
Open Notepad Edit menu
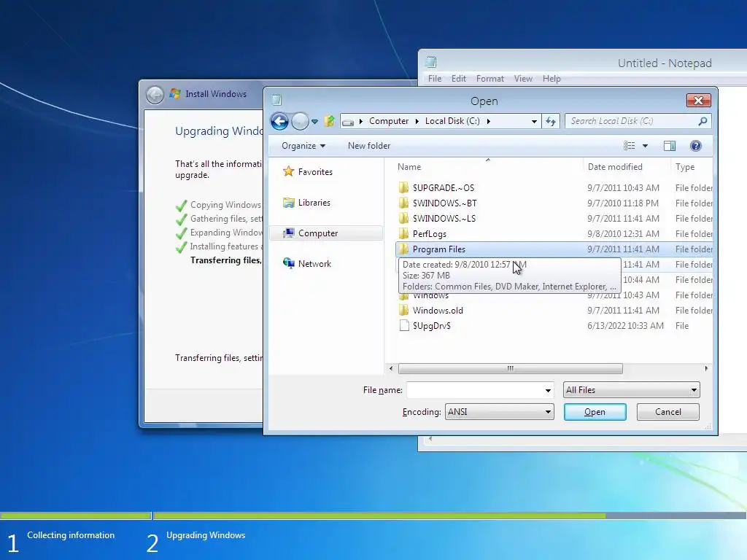click(x=459, y=79)
